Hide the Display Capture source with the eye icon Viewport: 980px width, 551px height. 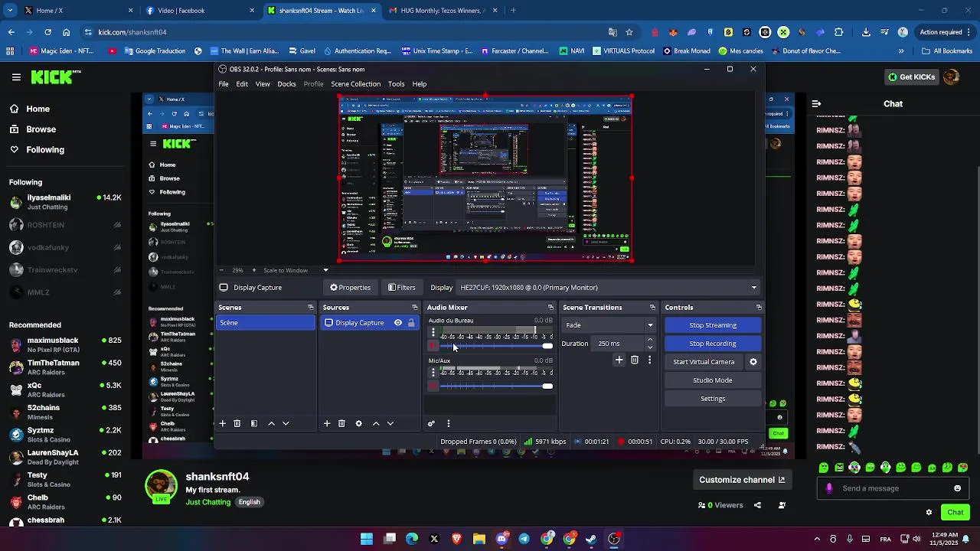click(x=398, y=323)
